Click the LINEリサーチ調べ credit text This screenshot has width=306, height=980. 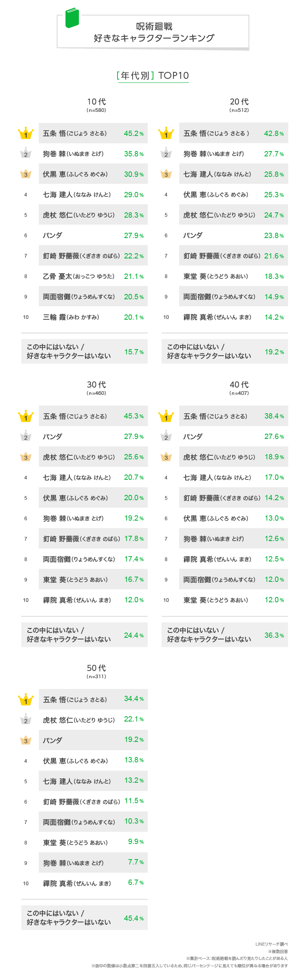271,944
